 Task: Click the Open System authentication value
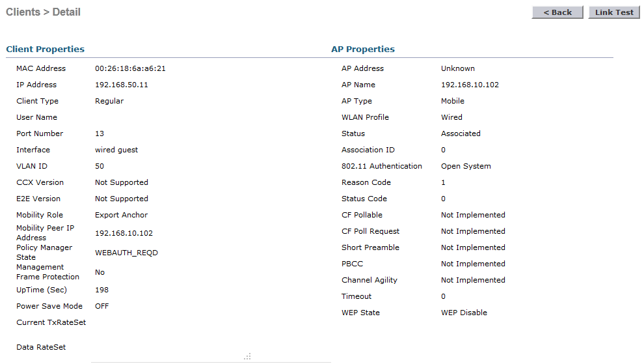(x=466, y=166)
